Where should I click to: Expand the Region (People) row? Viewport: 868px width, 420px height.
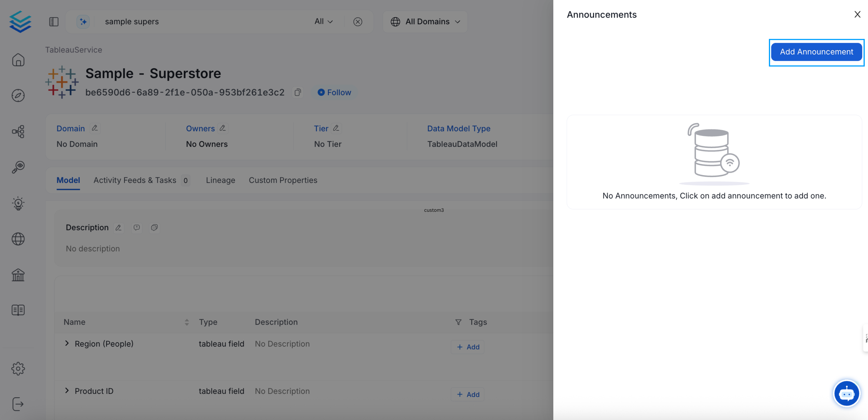click(x=67, y=343)
